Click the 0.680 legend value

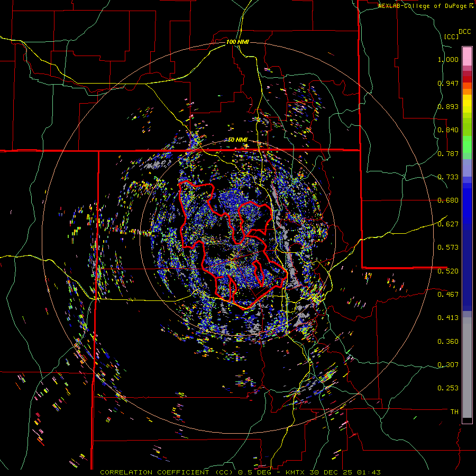click(448, 200)
